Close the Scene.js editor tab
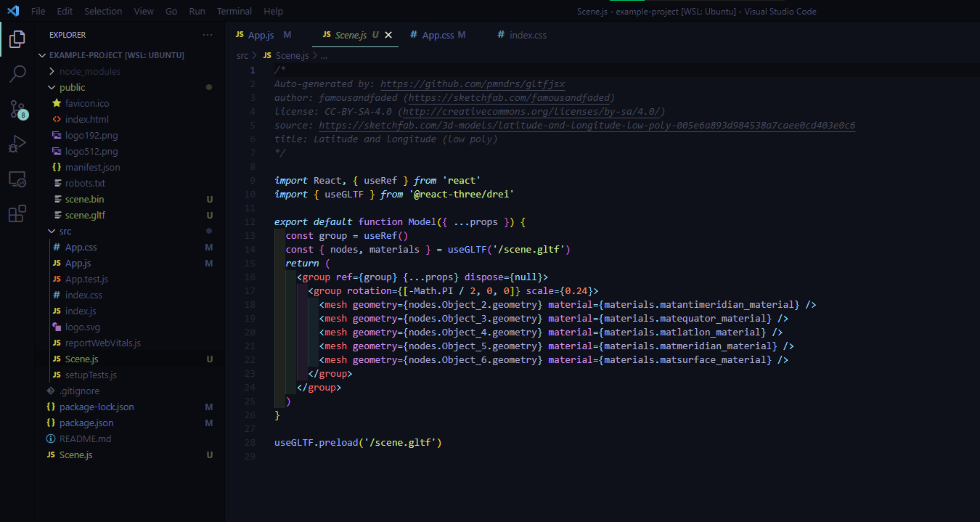The width and height of the screenshot is (980, 522). [388, 35]
